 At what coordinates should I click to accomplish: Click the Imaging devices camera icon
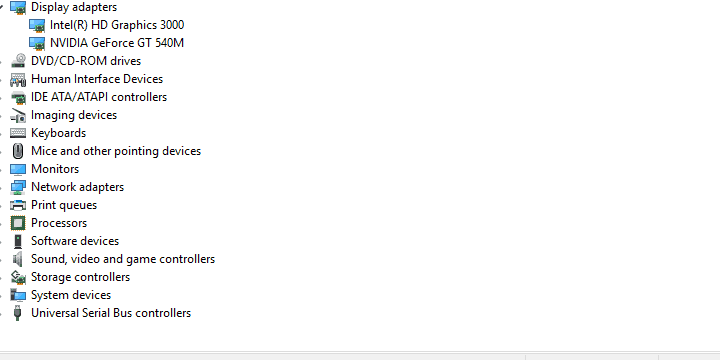tap(18, 115)
